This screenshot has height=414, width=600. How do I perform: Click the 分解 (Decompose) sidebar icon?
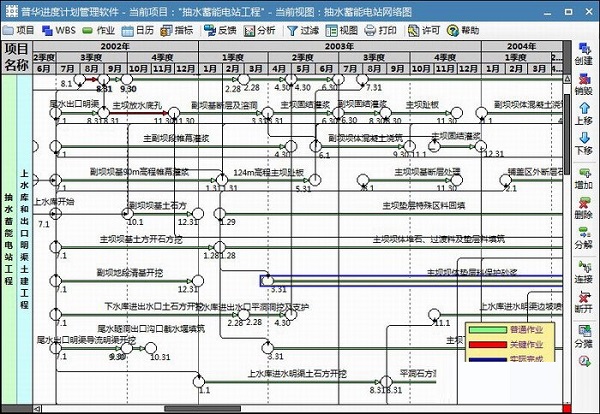[x=584, y=232]
